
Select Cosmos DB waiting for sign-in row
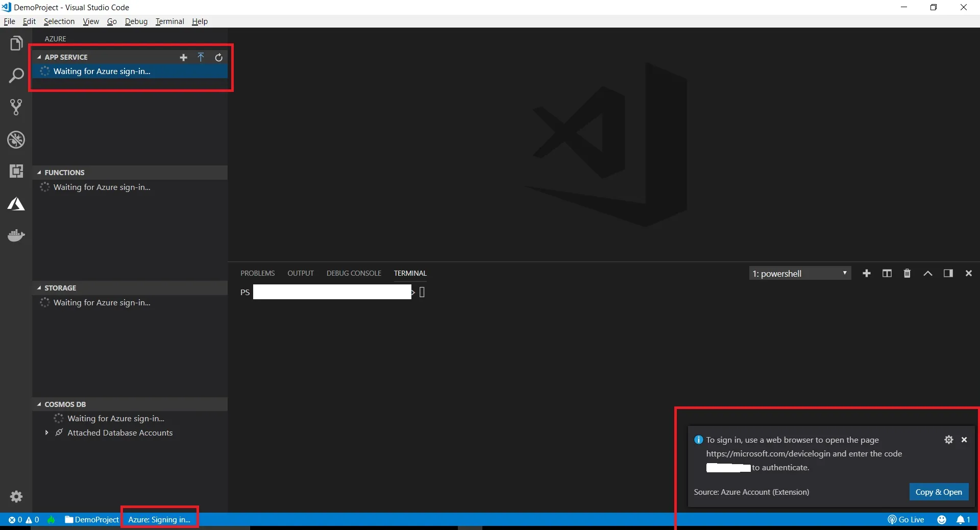pyautogui.click(x=130, y=419)
